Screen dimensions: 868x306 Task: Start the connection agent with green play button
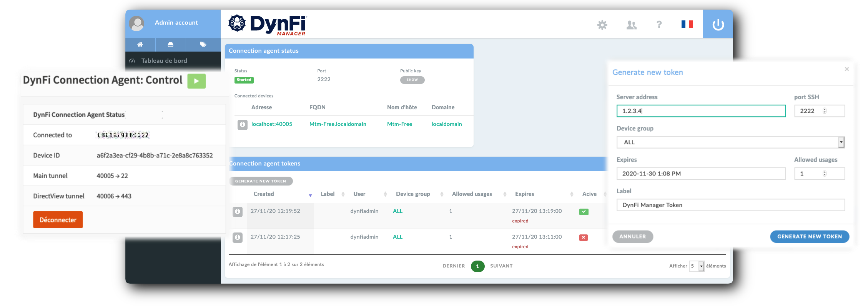(196, 81)
